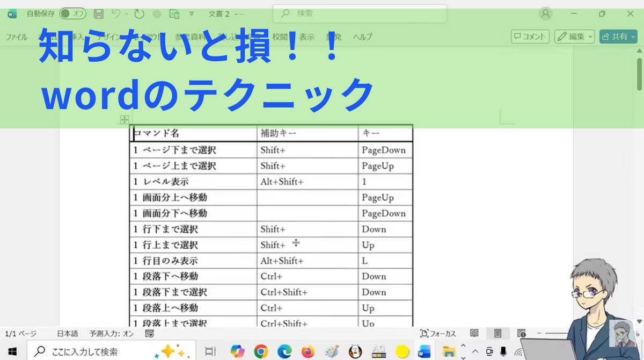This screenshot has height=360, width=644.
Task: Click the yellow circle app in taskbar
Action: (x=402, y=351)
